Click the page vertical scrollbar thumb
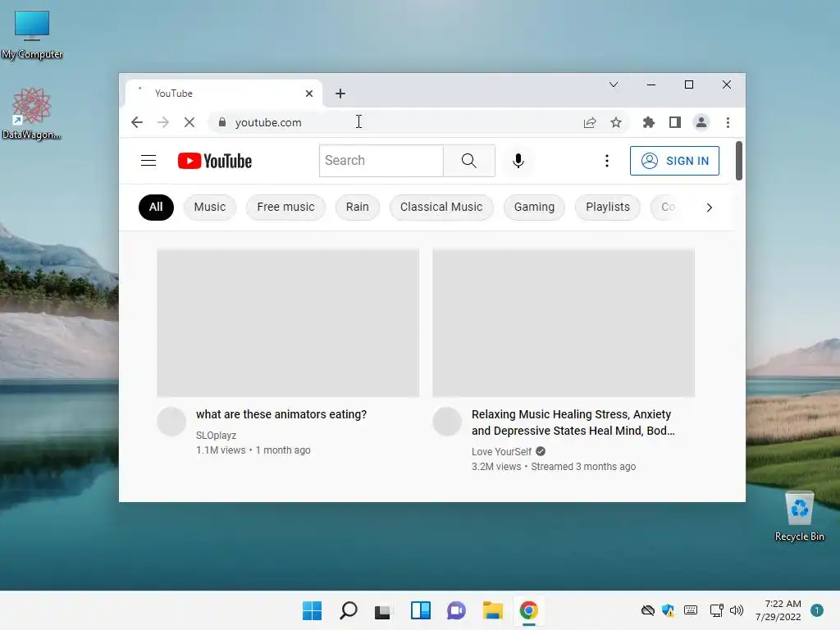 (739, 161)
